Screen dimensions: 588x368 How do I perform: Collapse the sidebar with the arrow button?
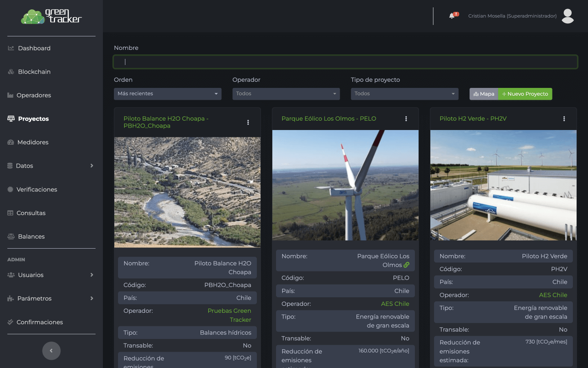coord(51,350)
